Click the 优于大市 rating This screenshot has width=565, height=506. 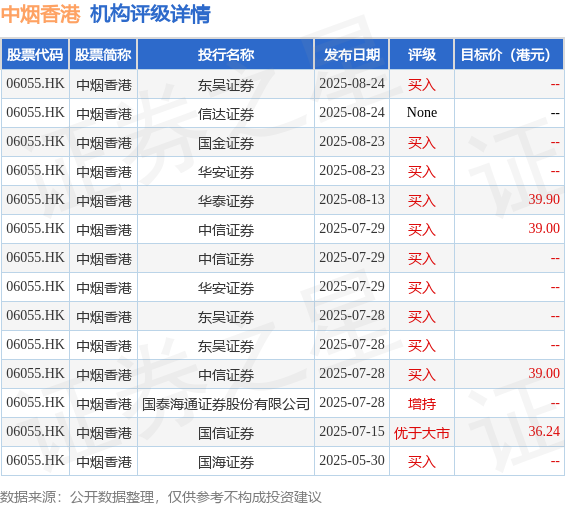422,433
